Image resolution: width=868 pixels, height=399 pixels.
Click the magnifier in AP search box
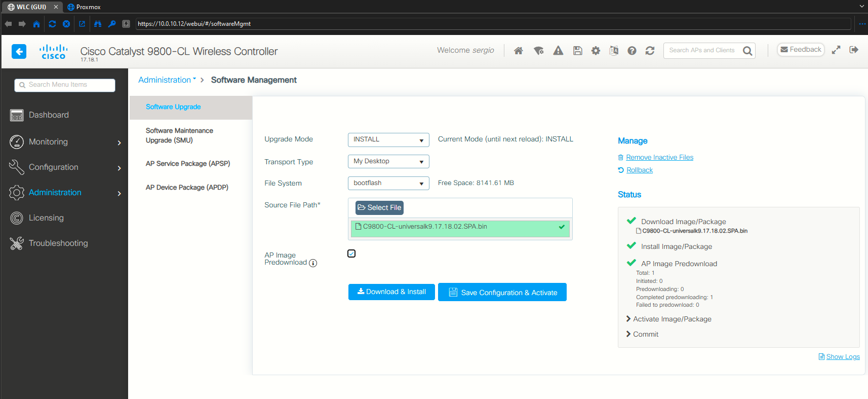pos(747,51)
